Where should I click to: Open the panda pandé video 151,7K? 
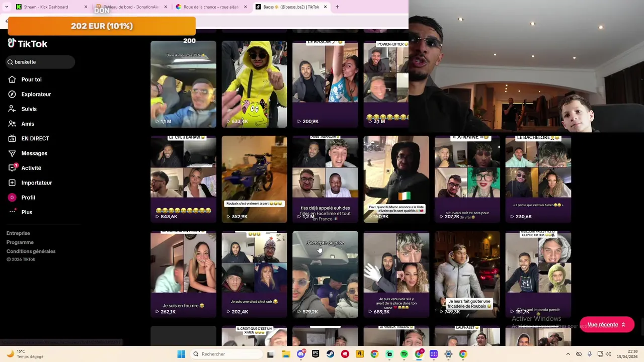coord(538,275)
